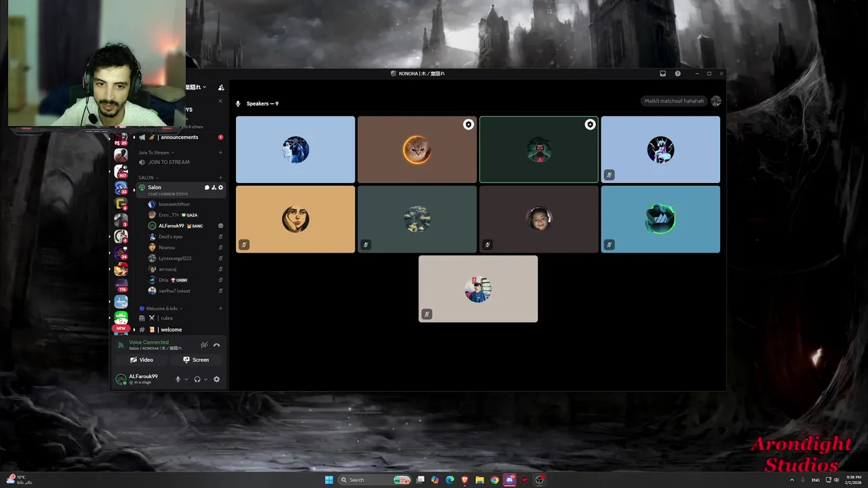Viewport: 868px width, 488px height.
Task: Select the highlighted dark green speaker tile
Action: tap(539, 149)
